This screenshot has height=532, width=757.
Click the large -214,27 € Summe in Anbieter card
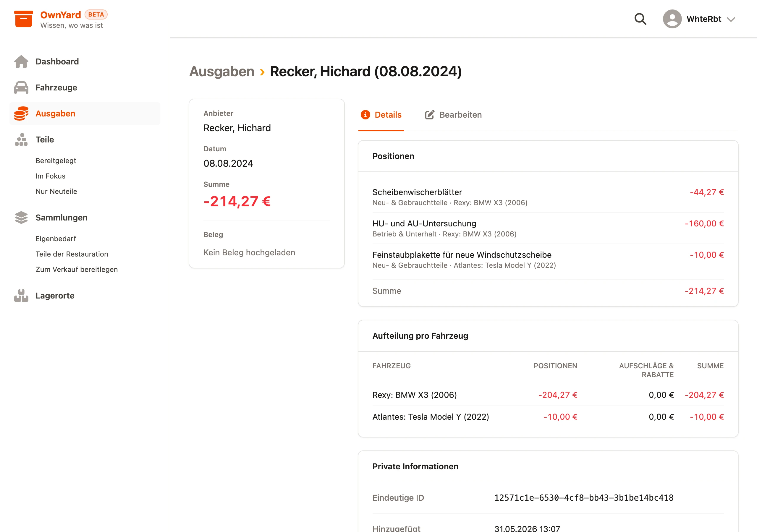237,201
